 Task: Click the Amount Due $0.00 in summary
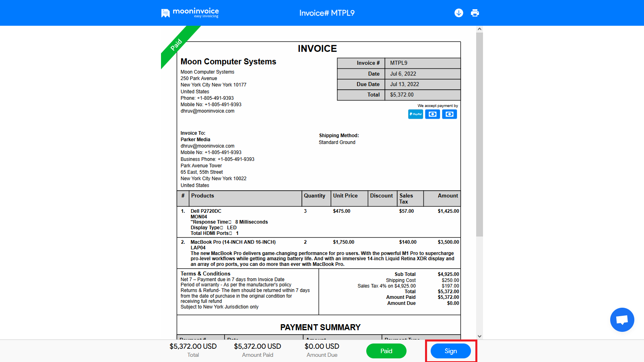point(453,303)
